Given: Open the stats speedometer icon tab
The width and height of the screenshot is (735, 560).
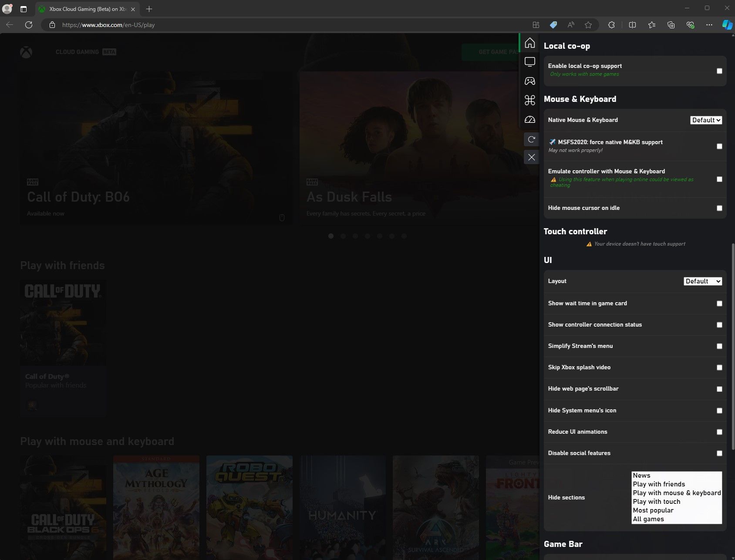Looking at the screenshot, I should [x=529, y=119].
